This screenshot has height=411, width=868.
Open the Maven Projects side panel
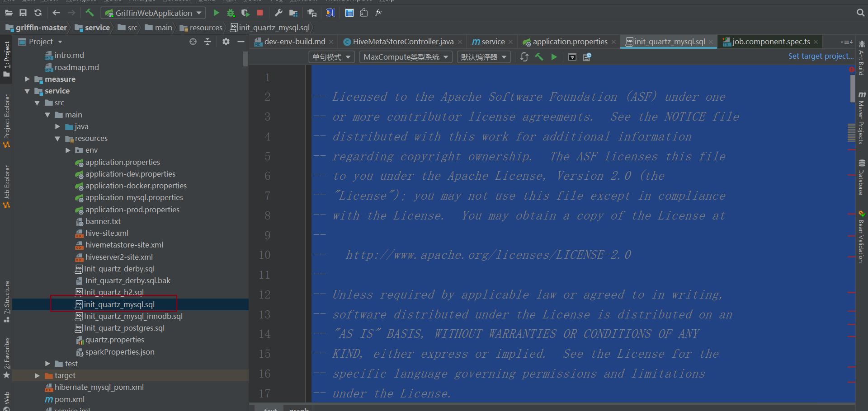862,118
